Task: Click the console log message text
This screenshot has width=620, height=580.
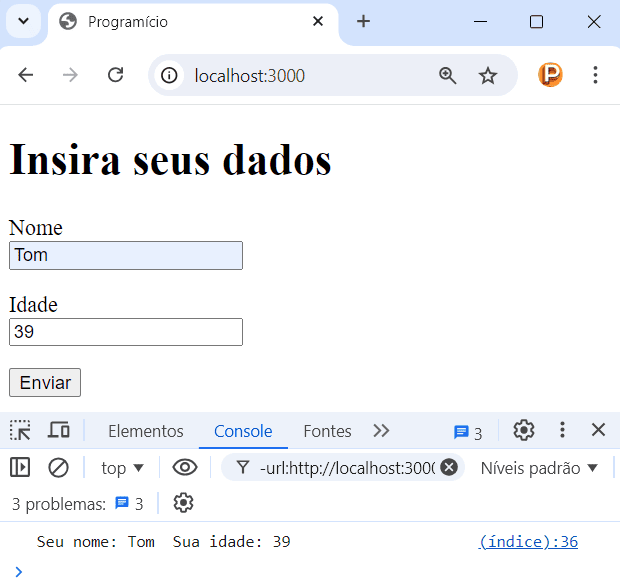Action: [x=163, y=542]
